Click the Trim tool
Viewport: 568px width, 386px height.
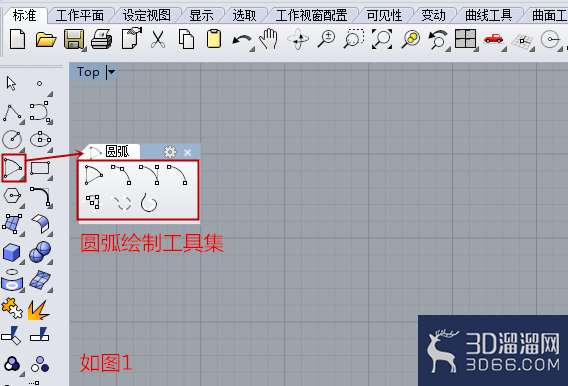11,335
